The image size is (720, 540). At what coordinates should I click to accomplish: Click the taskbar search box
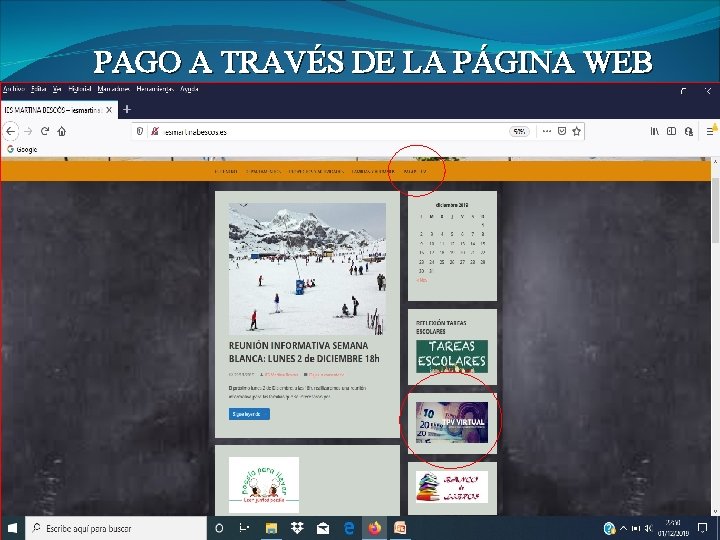pos(116,528)
